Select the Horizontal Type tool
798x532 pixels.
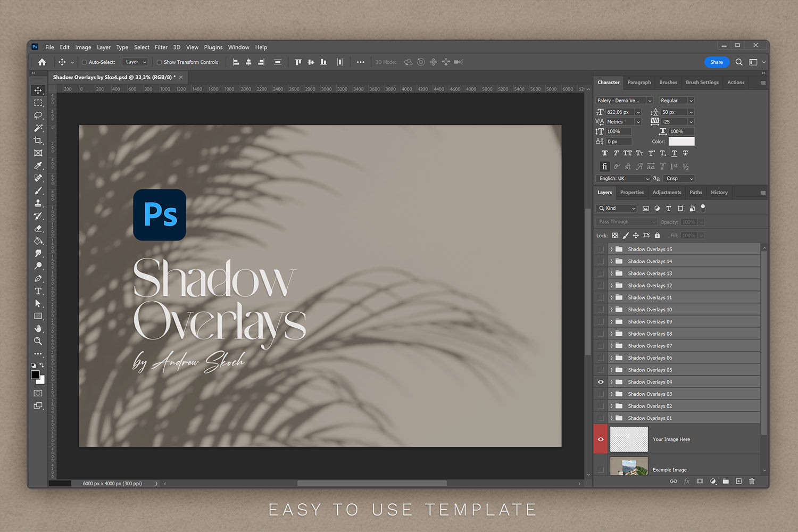[38, 291]
